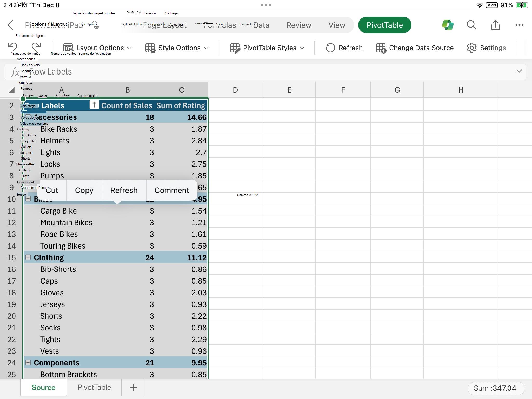Select row 15 header

pos(11,257)
